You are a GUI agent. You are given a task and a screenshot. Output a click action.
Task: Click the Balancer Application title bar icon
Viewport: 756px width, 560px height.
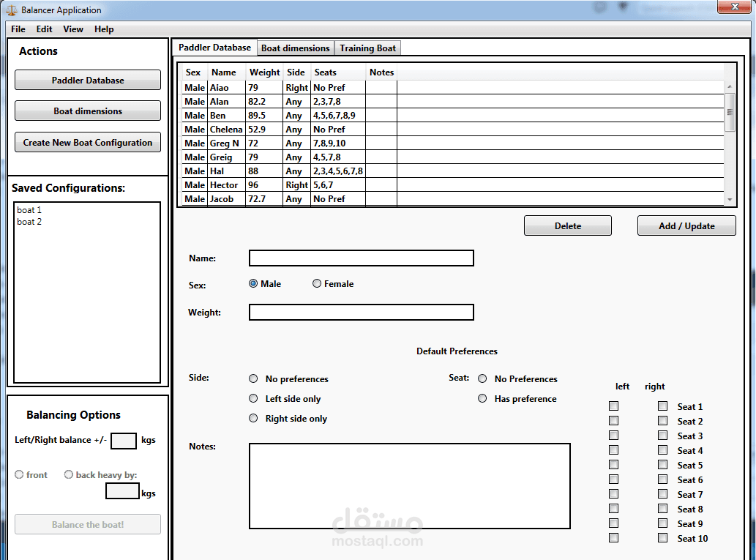coord(11,10)
